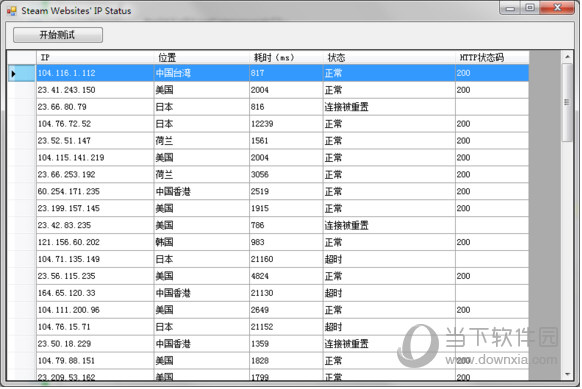Select IP cell 23.50.18.229
This screenshot has height=389, width=582.
click(x=95, y=344)
